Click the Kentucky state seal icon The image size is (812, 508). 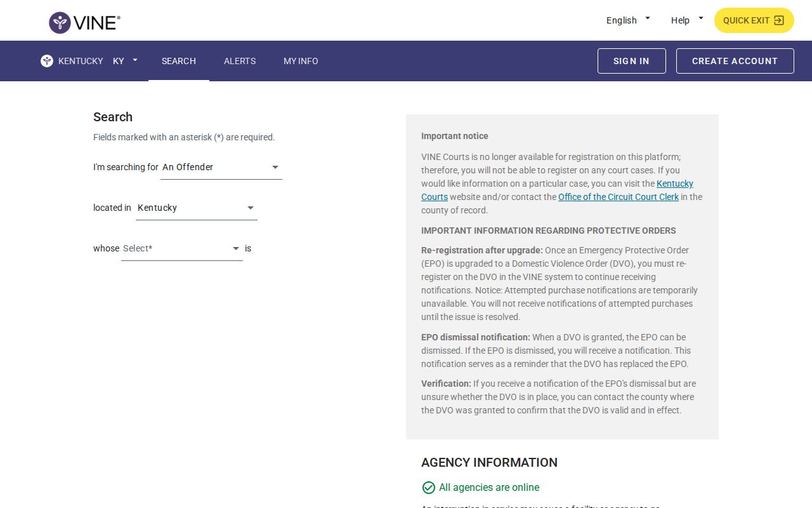point(47,61)
